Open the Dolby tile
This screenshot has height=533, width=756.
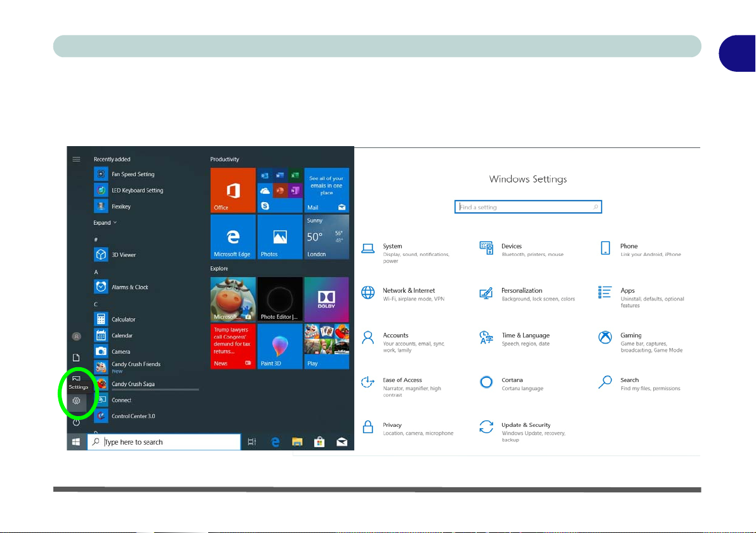(326, 299)
